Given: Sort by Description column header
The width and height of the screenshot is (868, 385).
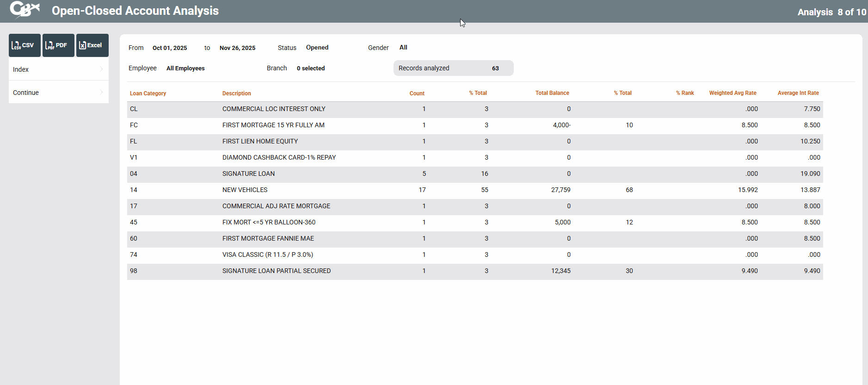Looking at the screenshot, I should 237,93.
